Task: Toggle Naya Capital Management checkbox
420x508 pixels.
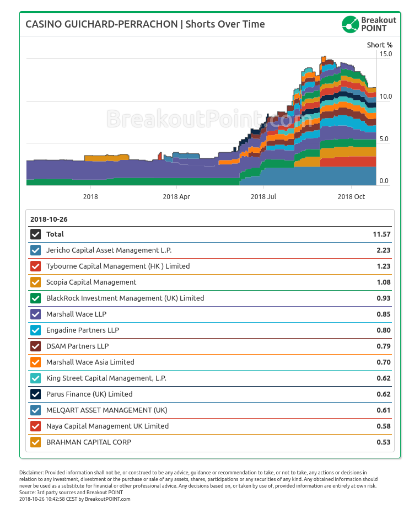Action: (x=36, y=426)
